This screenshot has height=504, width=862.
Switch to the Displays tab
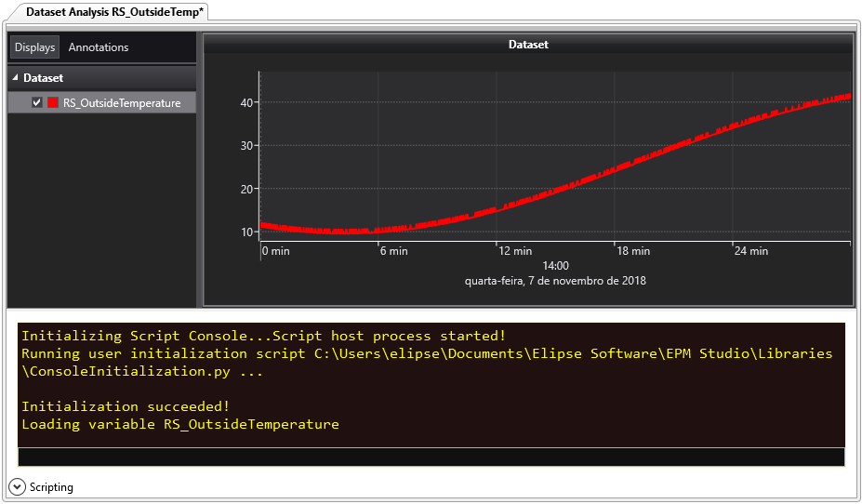click(34, 47)
